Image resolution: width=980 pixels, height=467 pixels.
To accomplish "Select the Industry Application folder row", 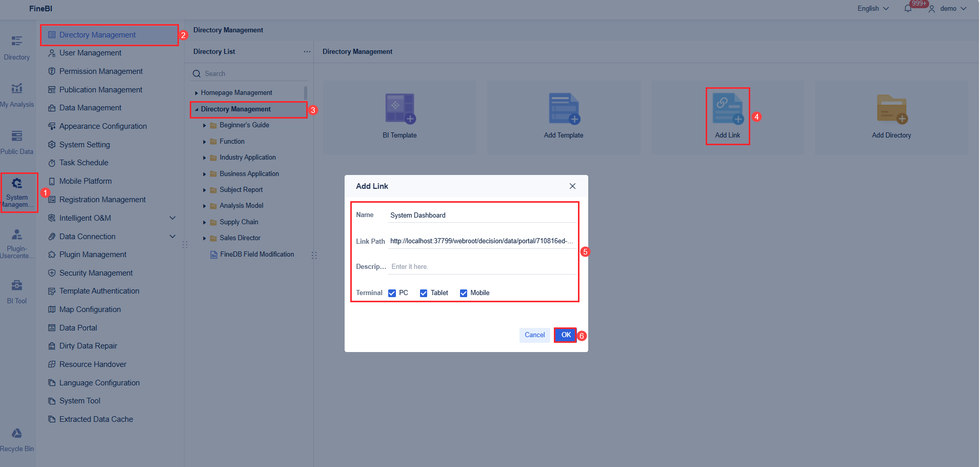I will point(249,158).
